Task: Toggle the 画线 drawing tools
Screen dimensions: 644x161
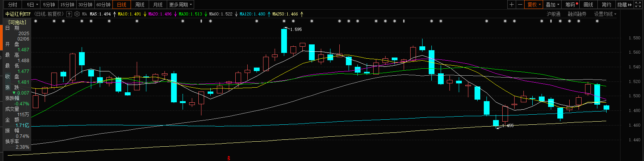Action: (589, 5)
